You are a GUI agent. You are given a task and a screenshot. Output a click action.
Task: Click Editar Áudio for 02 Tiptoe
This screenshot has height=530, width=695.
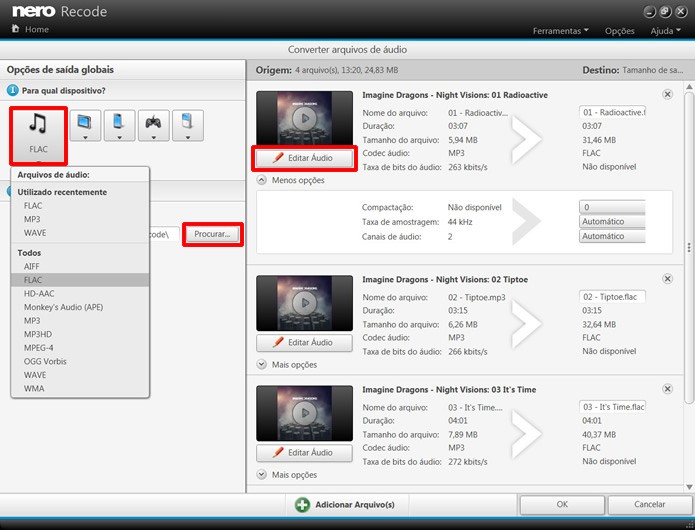305,343
